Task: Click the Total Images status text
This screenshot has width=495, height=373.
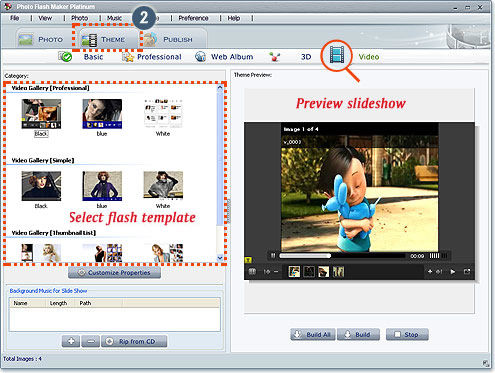Action: tap(22, 359)
